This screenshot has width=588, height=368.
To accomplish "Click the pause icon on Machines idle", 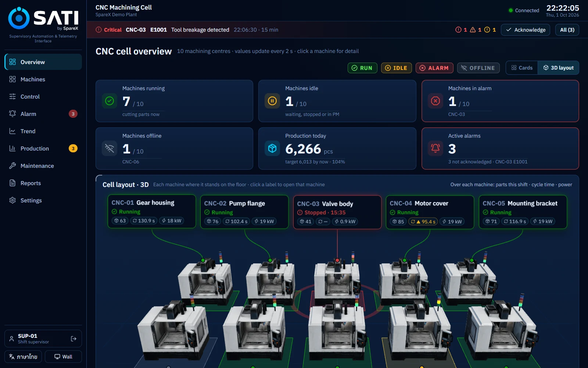I will (272, 101).
